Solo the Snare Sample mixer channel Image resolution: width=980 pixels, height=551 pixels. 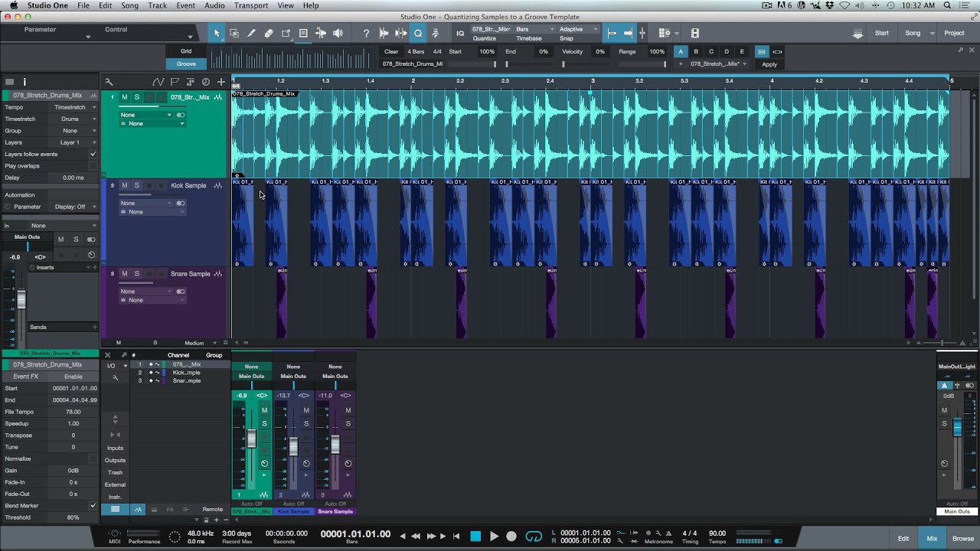click(x=348, y=423)
